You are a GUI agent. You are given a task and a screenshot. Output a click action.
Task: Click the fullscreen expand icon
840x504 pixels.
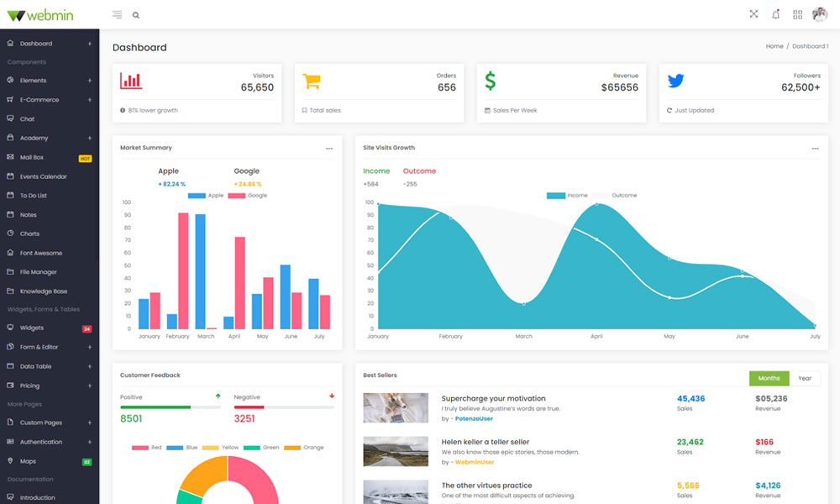[753, 14]
